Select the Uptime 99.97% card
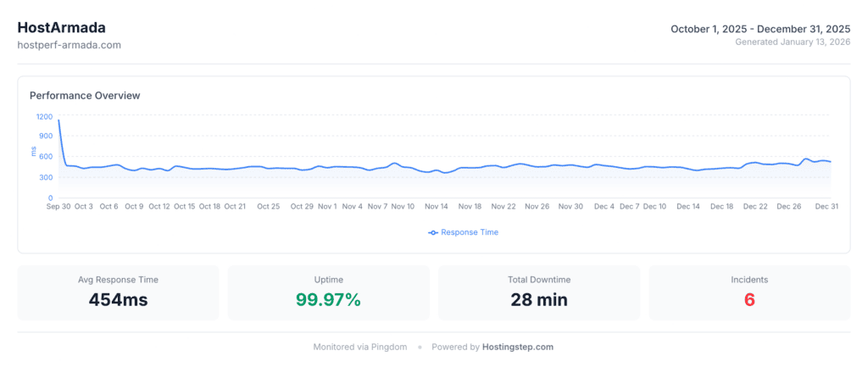 tap(328, 292)
